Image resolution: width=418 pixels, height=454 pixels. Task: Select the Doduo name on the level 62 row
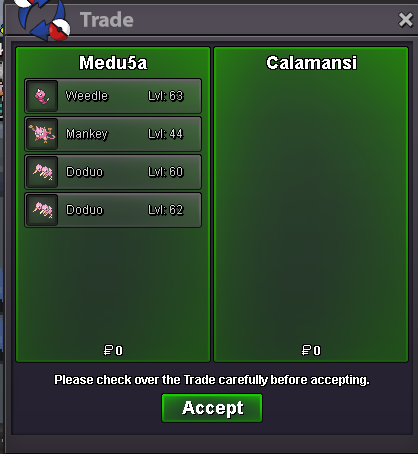tap(85, 210)
